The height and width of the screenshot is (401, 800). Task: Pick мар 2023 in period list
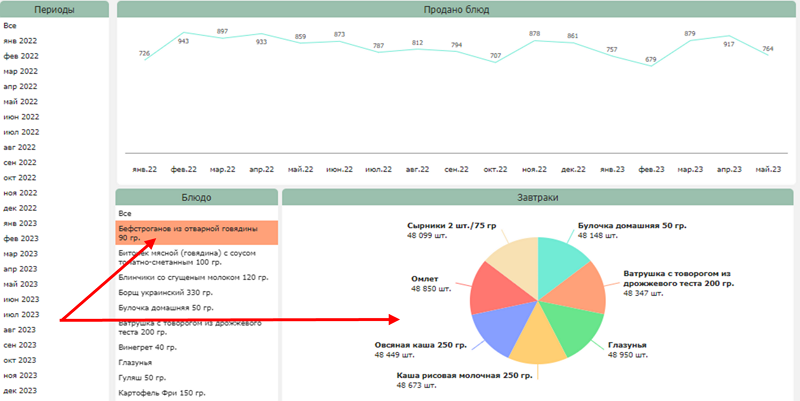pyautogui.click(x=20, y=254)
